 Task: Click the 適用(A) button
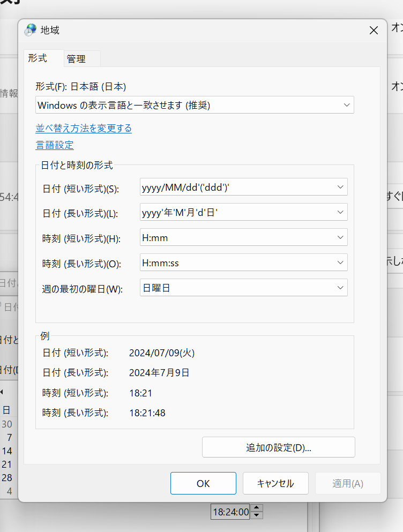[348, 483]
